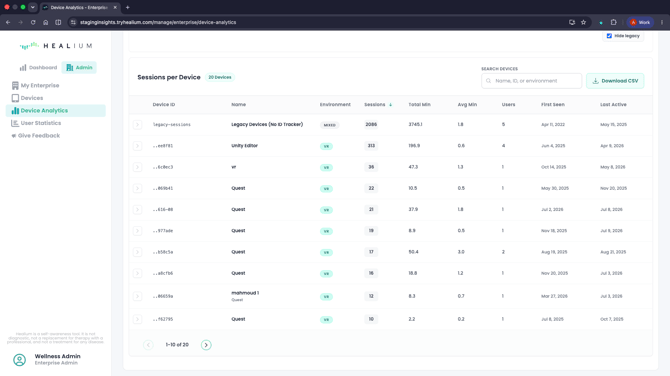Sort by the Last Active column header

(x=613, y=105)
